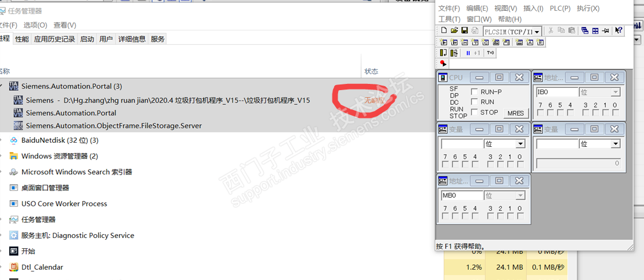Viewport: 644px width, 280px height.
Task: Click the Cut scissors icon in PLCSIM
Action: point(551,31)
